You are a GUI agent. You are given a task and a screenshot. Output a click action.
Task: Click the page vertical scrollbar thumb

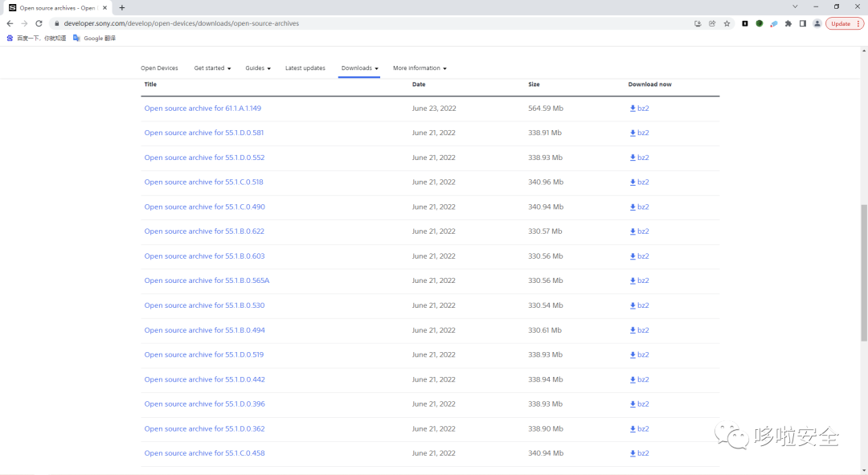[863, 273]
